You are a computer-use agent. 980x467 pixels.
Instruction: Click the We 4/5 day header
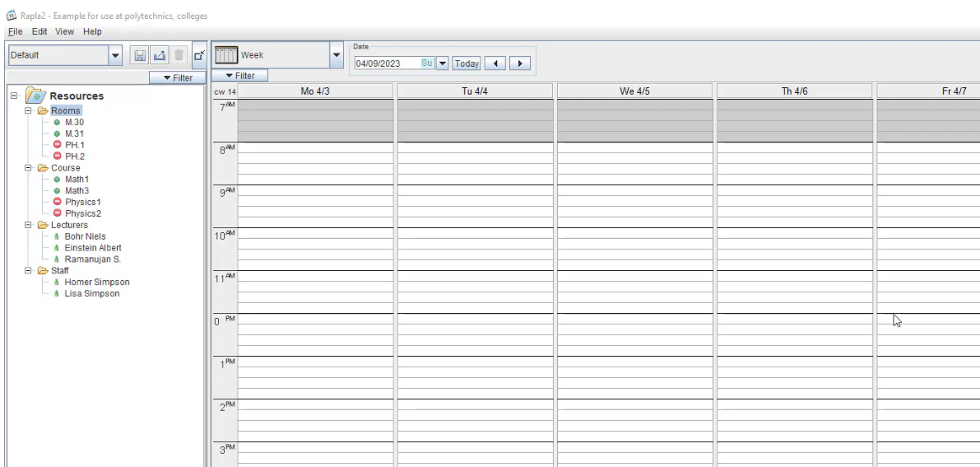coord(635,91)
